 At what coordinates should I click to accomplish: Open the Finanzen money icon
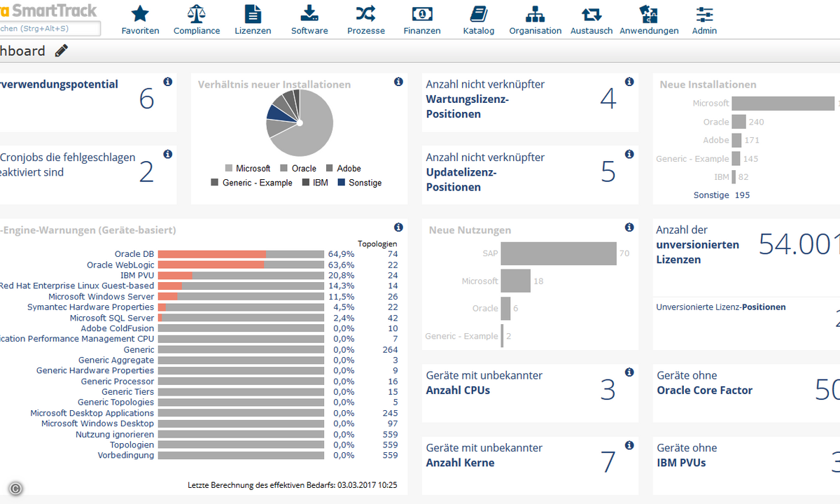click(x=422, y=13)
